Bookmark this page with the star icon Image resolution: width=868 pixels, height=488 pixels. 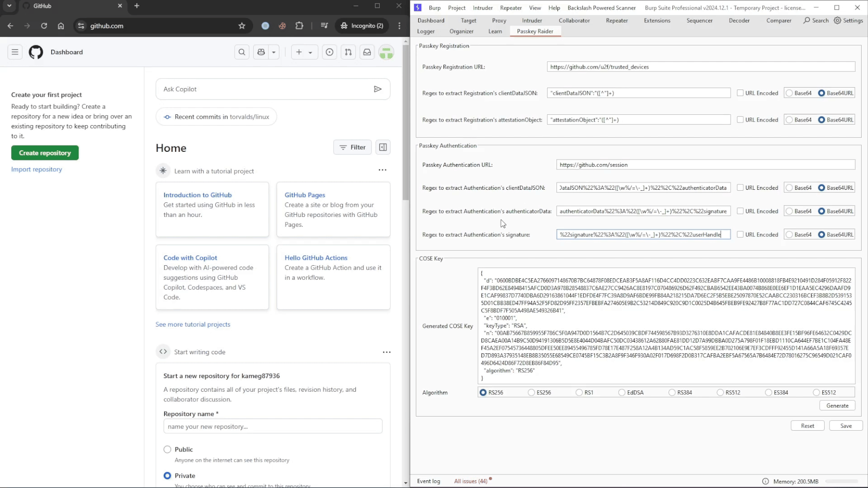coord(242,26)
